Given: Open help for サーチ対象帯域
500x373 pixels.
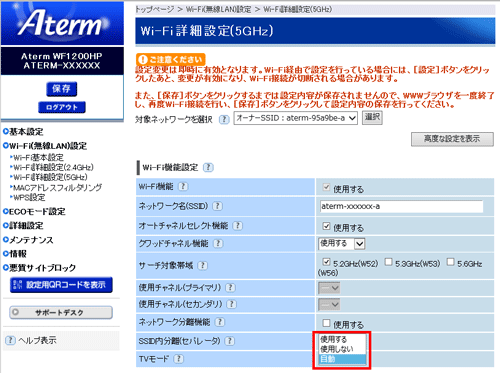Looking at the screenshot, I should [202, 266].
